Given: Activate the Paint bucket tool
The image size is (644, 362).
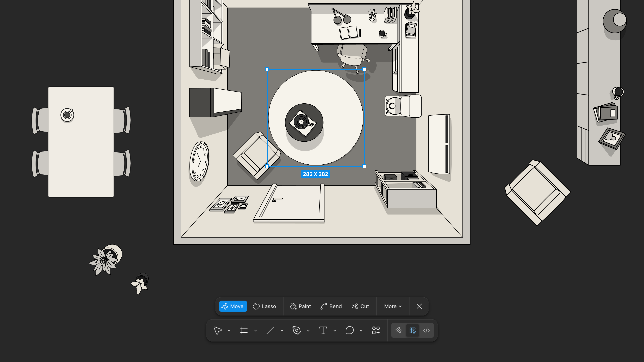Looking at the screenshot, I should click(300, 306).
